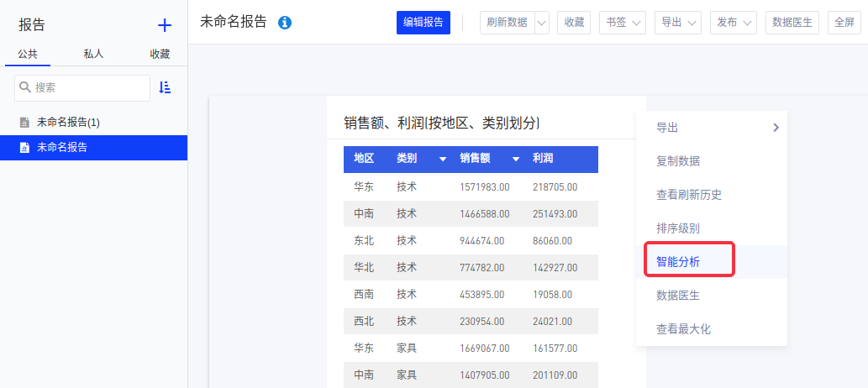Click the 类别 column filter arrow
This screenshot has width=868, height=388.
coord(442,159)
